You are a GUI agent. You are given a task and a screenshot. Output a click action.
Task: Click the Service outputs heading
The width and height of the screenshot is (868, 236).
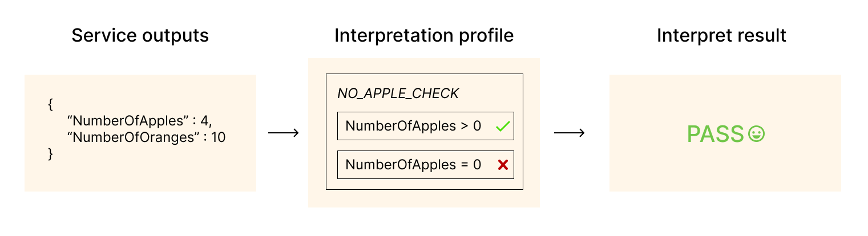(x=140, y=36)
